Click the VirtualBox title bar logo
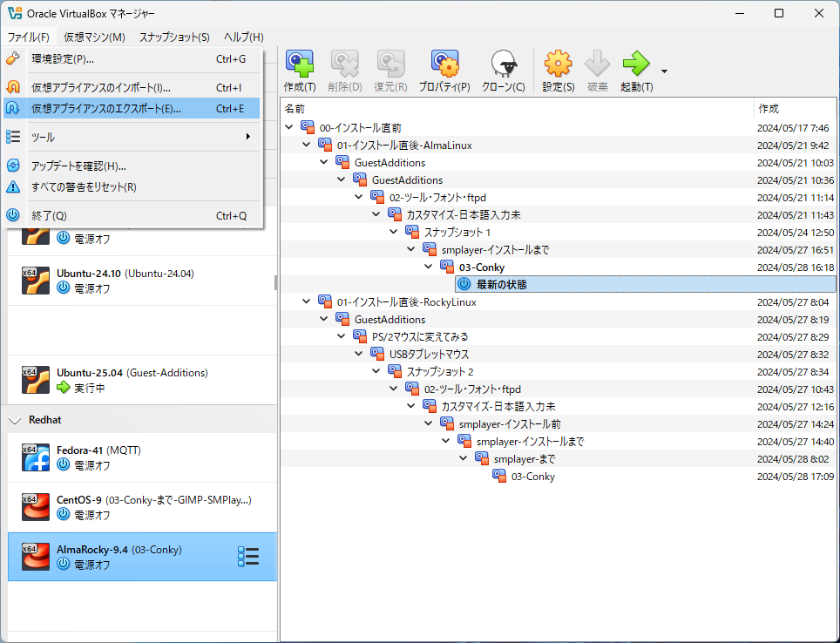Screen dimensions: 840x643 (15, 13)
